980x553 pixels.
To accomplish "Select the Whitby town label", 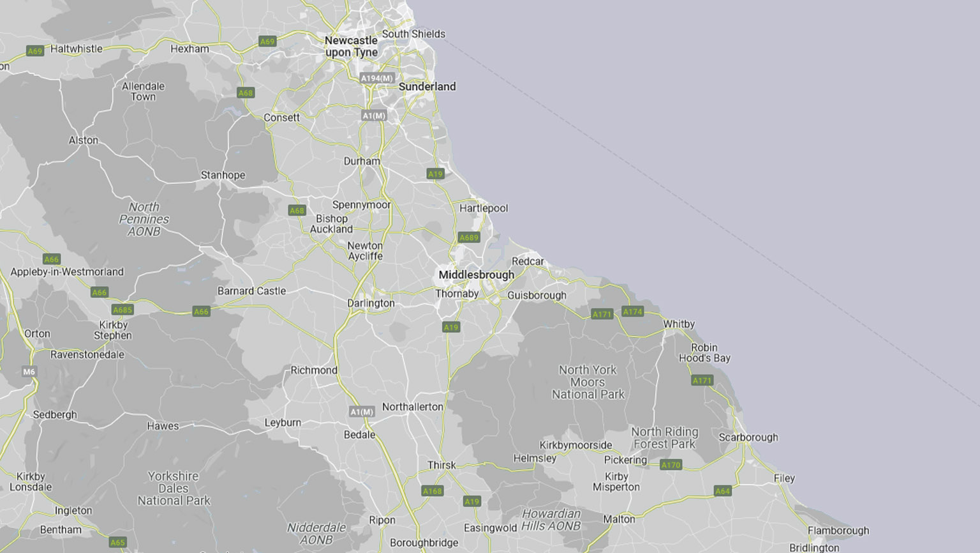I will coord(678,324).
